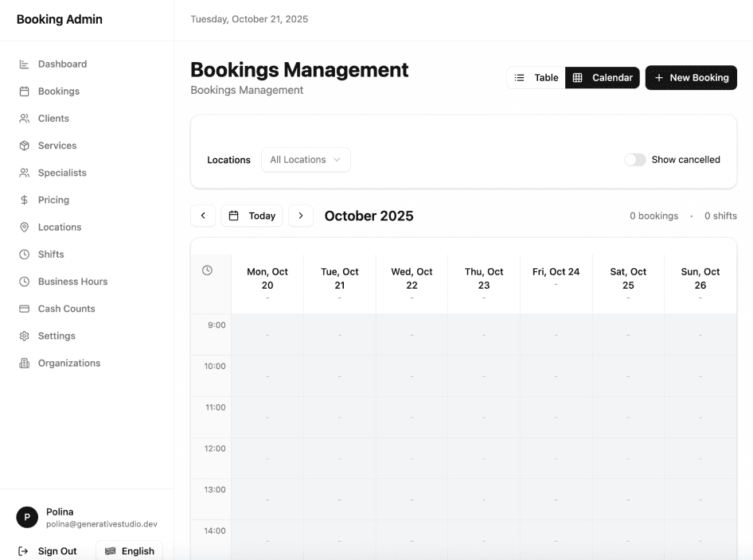This screenshot has width=753, height=560.
Task: Click the flag icon on language button
Action: [x=110, y=551]
